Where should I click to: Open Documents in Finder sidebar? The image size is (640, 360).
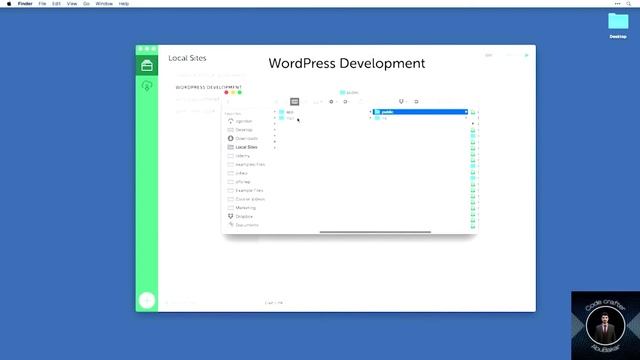tap(243, 225)
